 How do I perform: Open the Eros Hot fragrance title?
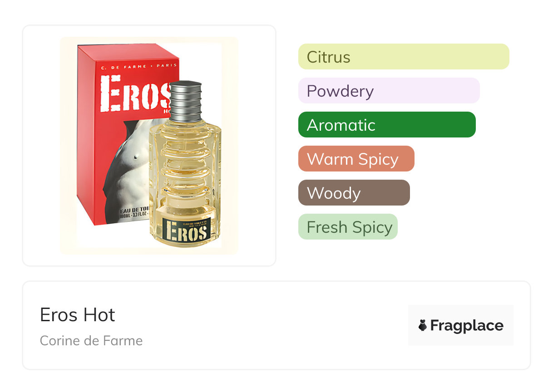click(x=78, y=315)
